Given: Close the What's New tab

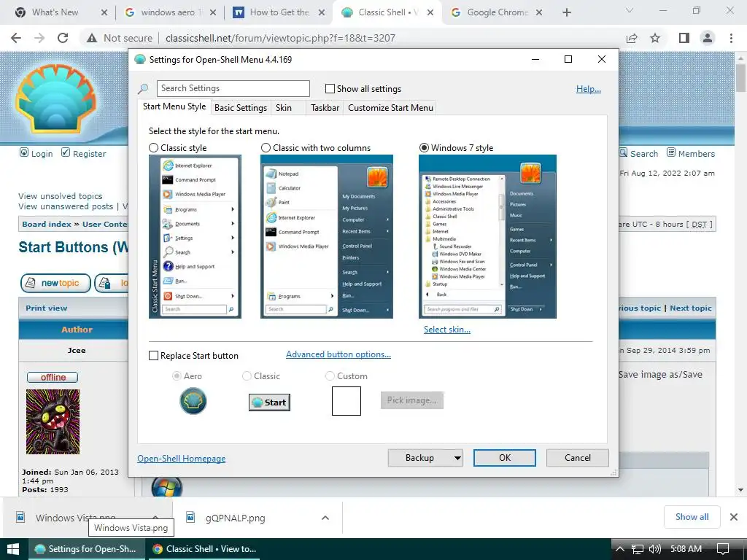Looking at the screenshot, I should click(x=104, y=12).
